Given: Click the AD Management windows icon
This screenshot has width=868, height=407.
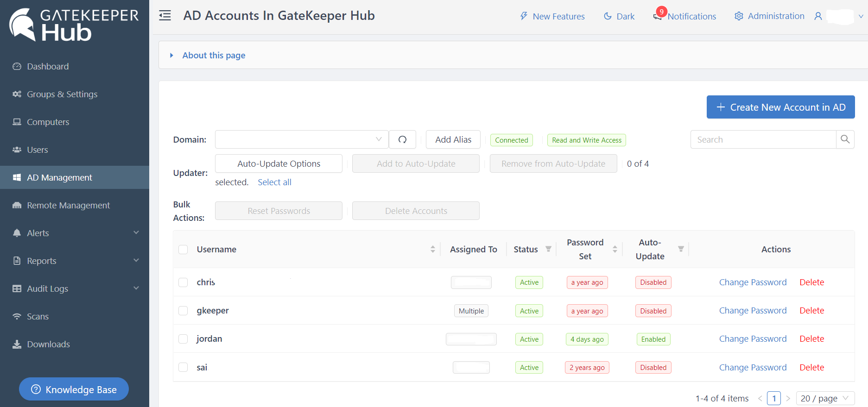Looking at the screenshot, I should coord(17,177).
